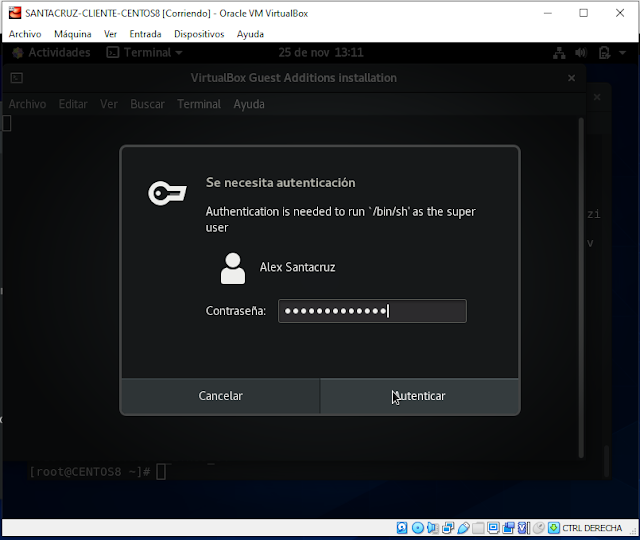Click the root@CENTOS8 prompt in background terminal
Screen dimensions: 640x540
click(90, 472)
